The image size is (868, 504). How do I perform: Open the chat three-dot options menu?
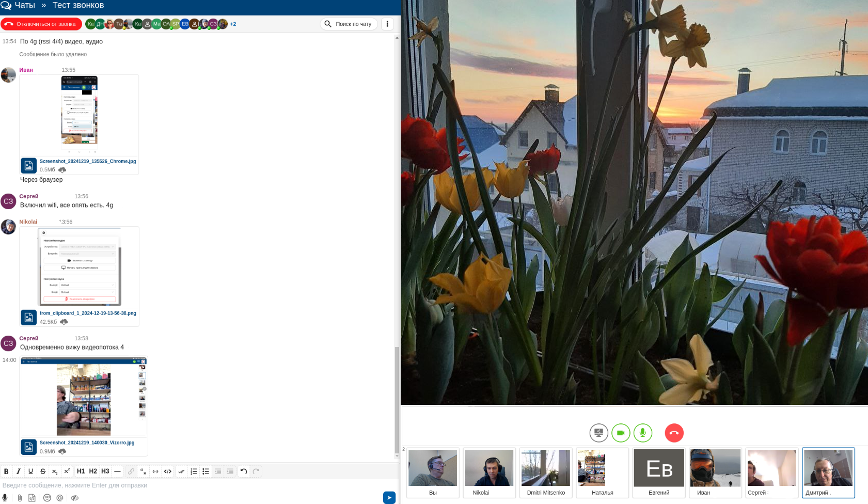click(x=387, y=24)
